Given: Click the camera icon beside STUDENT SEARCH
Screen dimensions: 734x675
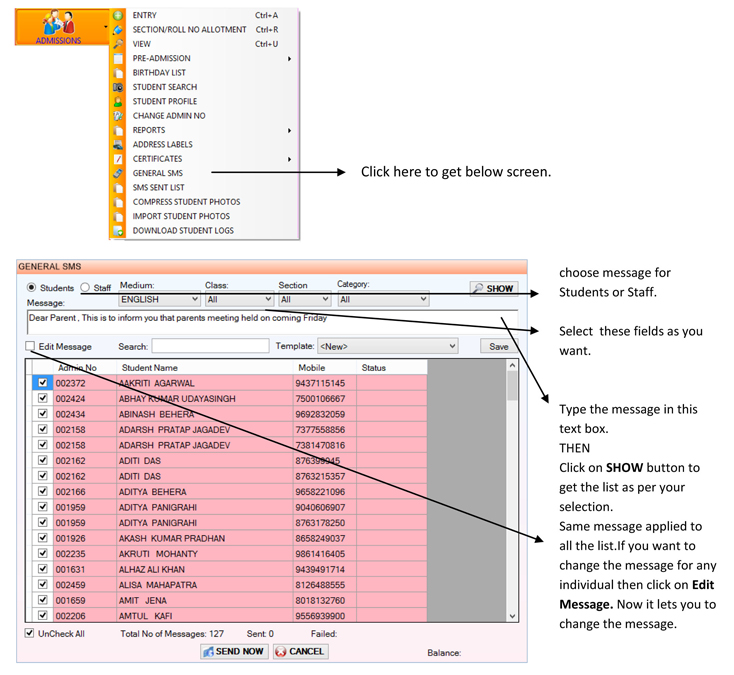Looking at the screenshot, I should (118, 87).
